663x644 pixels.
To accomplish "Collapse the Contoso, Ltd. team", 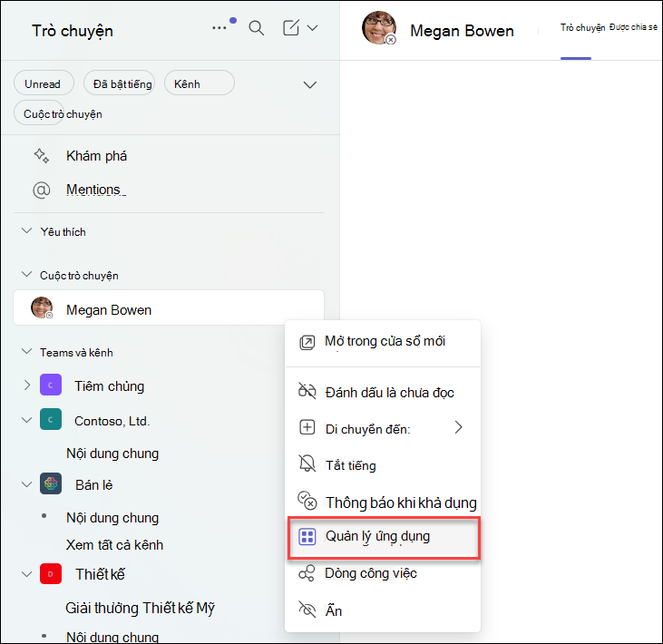I will (26, 420).
